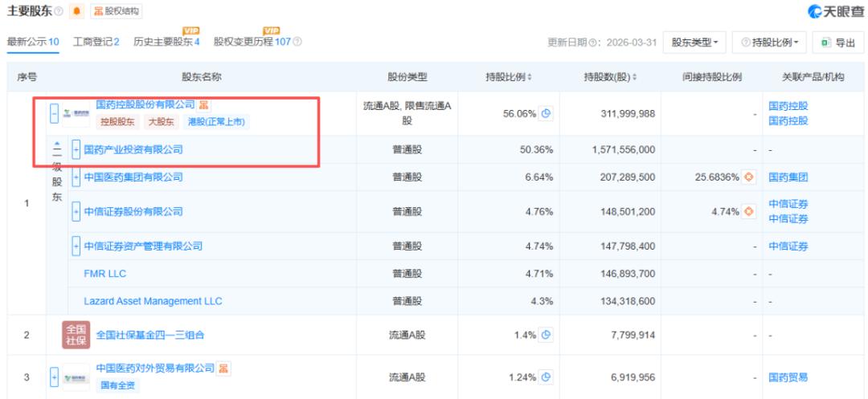Collapse the 二级股东 section arrow
Viewport: 868px width, 399px height.
pyautogui.click(x=57, y=144)
